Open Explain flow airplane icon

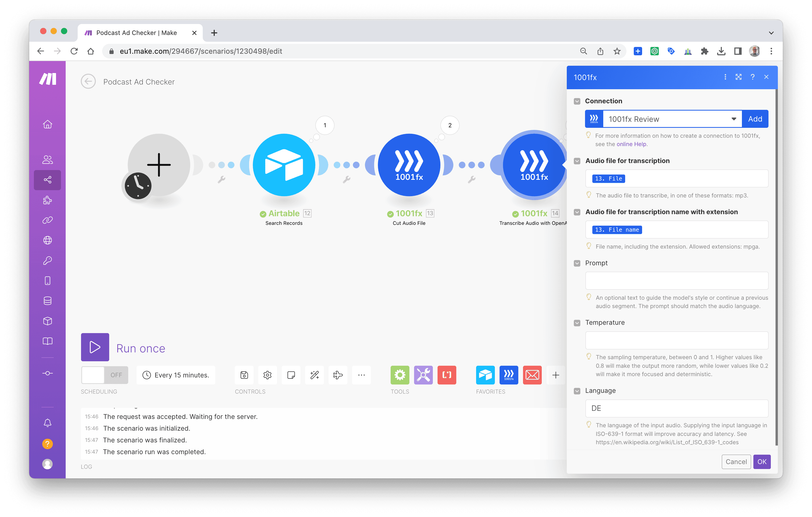[x=337, y=375]
